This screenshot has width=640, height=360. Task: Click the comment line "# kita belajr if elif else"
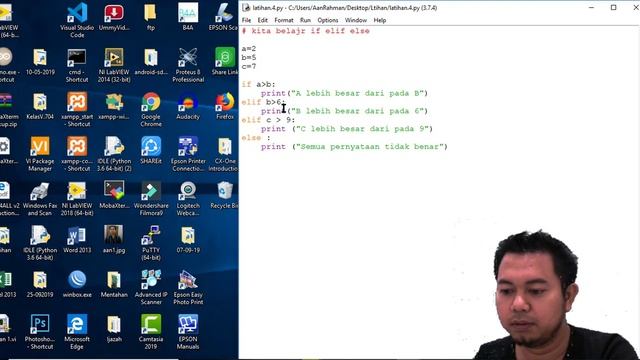[x=306, y=31]
